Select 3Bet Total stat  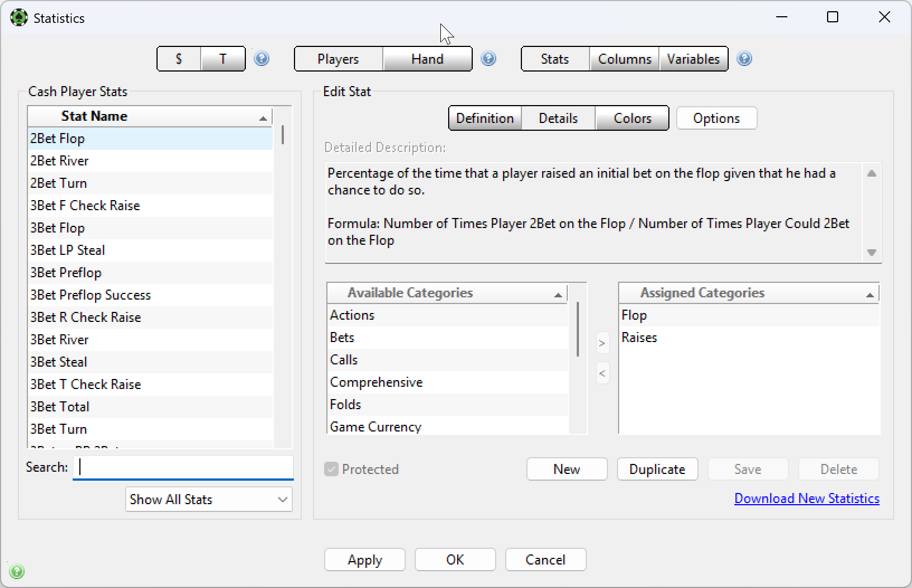(x=150, y=406)
